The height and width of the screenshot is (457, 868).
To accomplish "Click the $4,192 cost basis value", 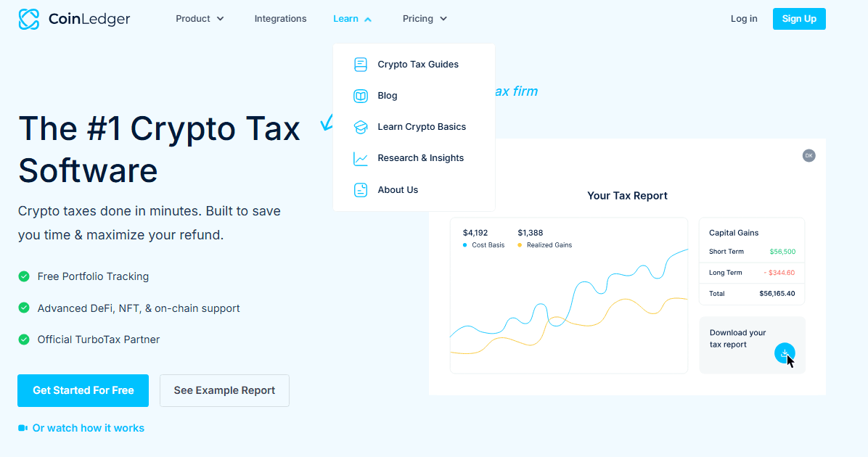I will pyautogui.click(x=475, y=233).
